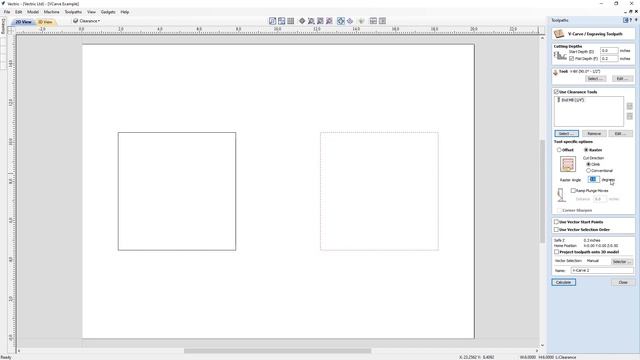Toggle the Flat Depth checkbox
Image resolution: width=640 pixels, height=360 pixels.
click(x=571, y=59)
